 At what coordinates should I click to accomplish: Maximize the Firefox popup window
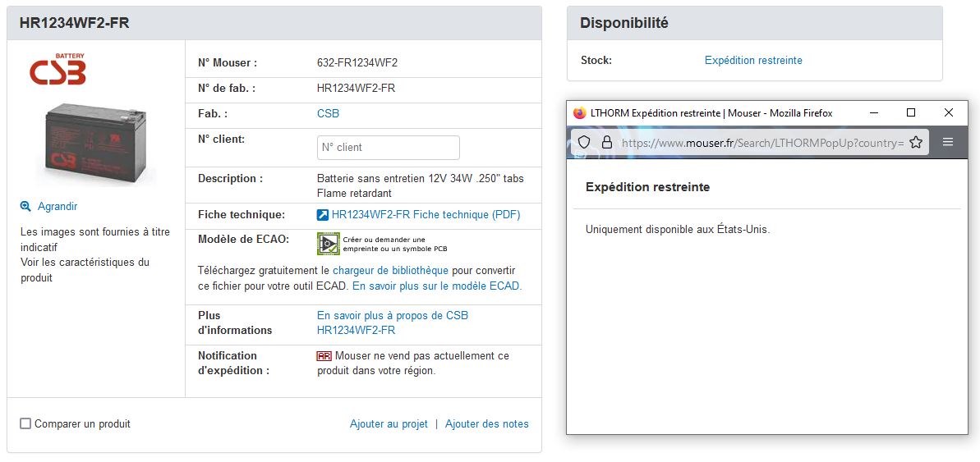[x=911, y=112]
